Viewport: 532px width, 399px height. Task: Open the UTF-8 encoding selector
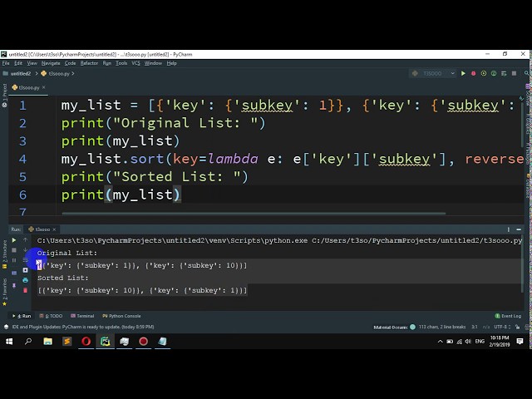click(502, 327)
